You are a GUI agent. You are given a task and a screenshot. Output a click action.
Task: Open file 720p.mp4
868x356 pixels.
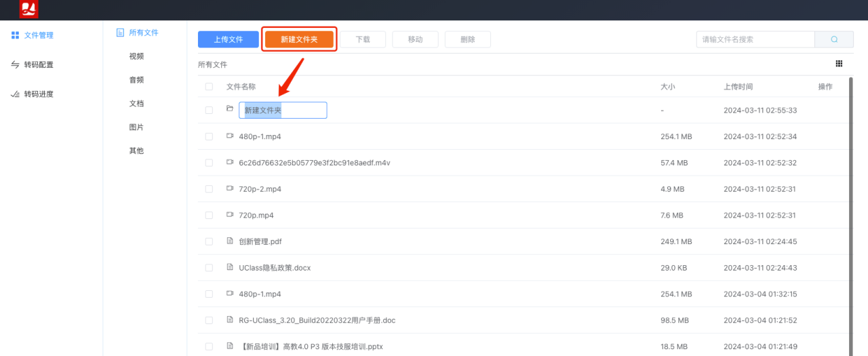point(256,215)
